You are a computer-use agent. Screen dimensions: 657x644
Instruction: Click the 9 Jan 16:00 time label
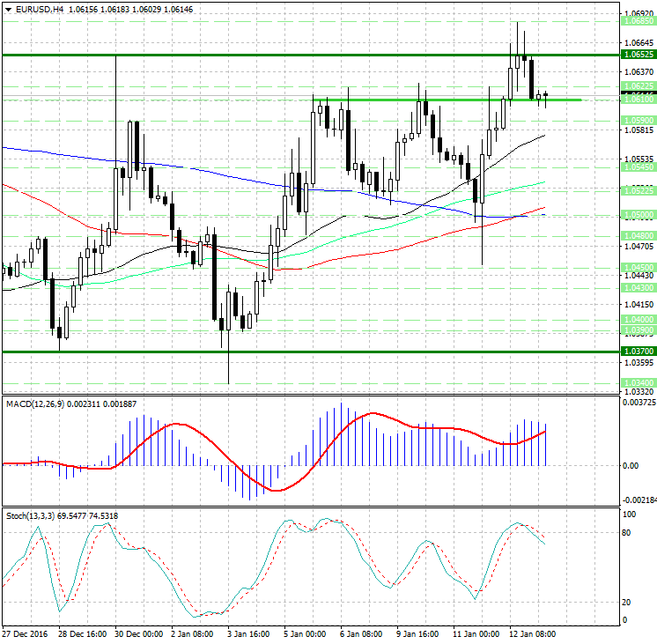click(x=417, y=633)
